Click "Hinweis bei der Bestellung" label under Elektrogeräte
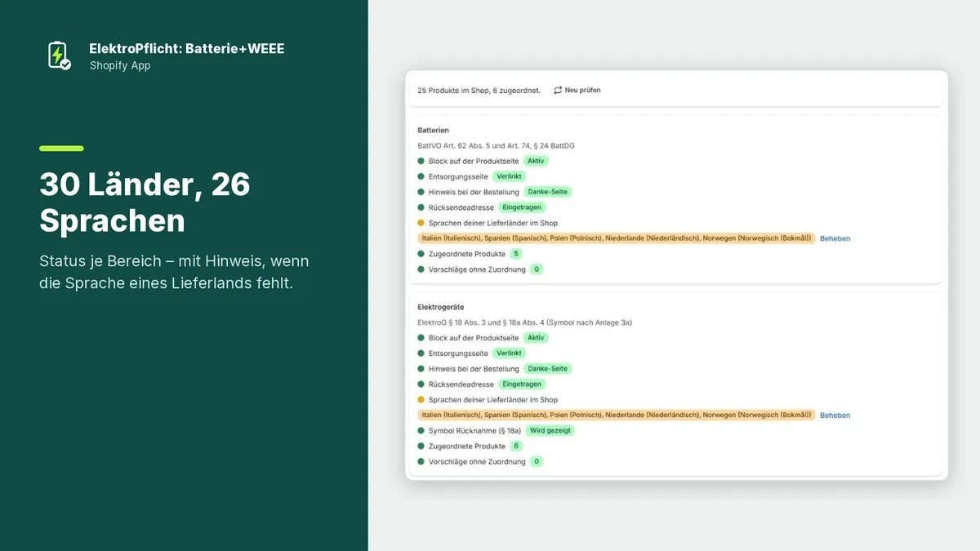 pos(474,369)
